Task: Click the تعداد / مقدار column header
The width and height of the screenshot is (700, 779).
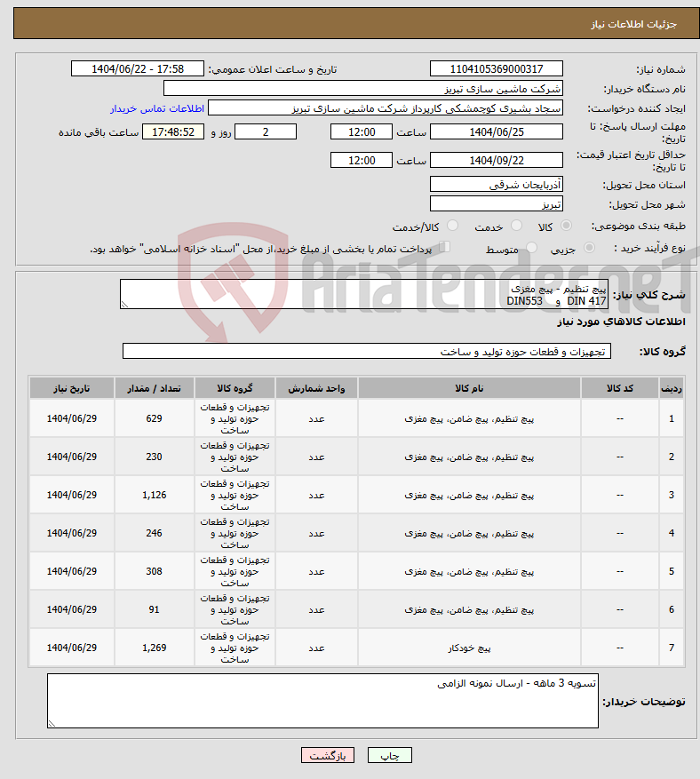Action: coord(154,388)
